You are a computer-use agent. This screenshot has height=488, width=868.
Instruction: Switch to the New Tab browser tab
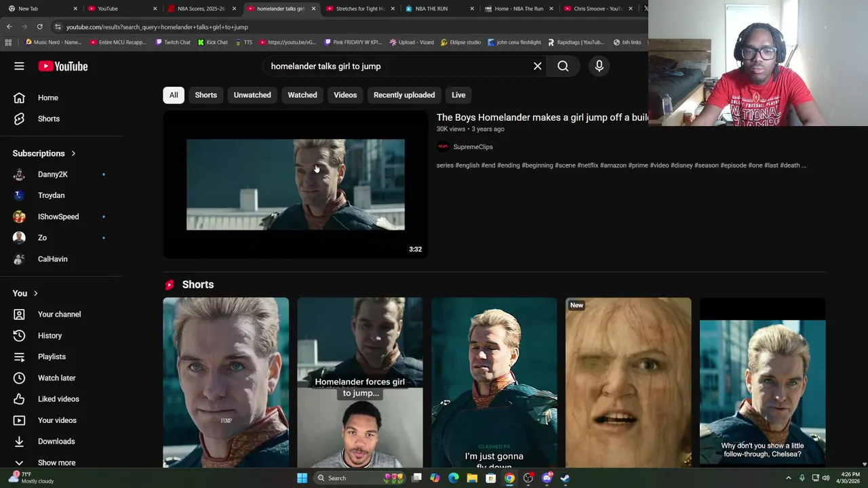tap(41, 9)
